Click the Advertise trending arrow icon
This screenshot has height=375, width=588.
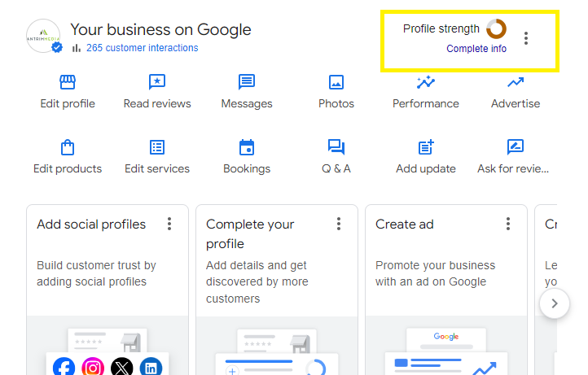(516, 82)
